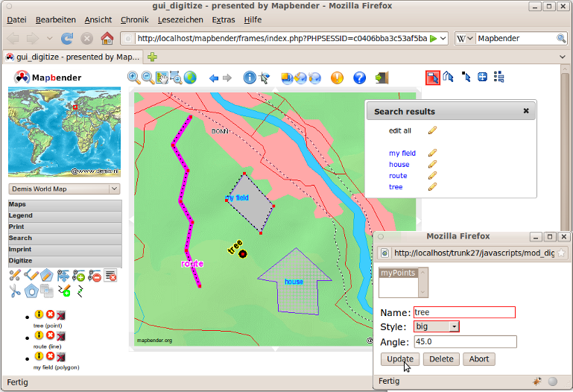The height and width of the screenshot is (392, 573).
Task: Open the Datei menu
Action: (x=17, y=19)
